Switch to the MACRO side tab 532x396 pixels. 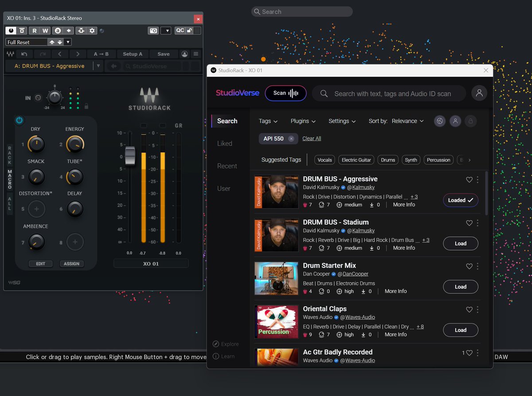click(x=10, y=180)
